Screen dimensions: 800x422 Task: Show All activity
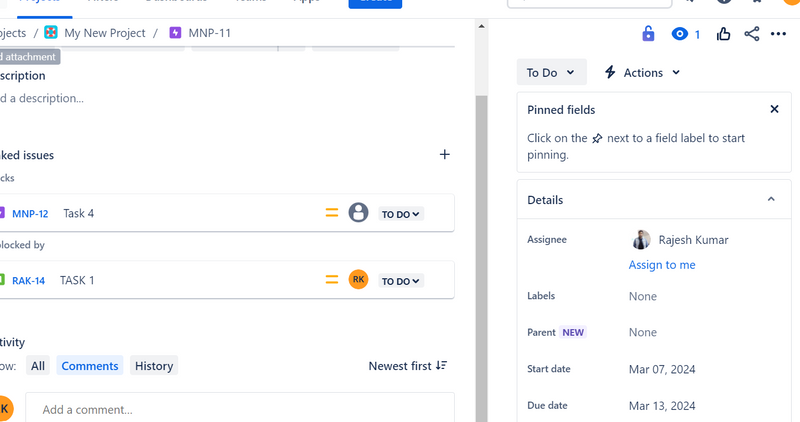(x=38, y=366)
